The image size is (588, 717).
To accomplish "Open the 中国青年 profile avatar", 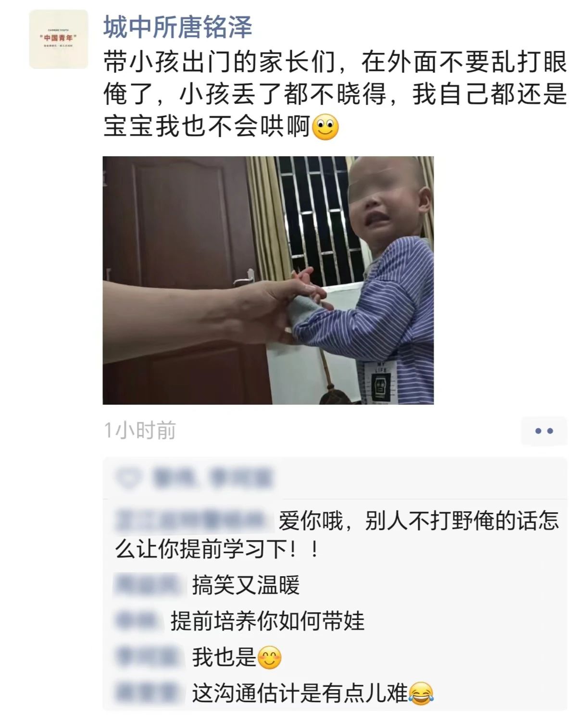I will point(59,39).
